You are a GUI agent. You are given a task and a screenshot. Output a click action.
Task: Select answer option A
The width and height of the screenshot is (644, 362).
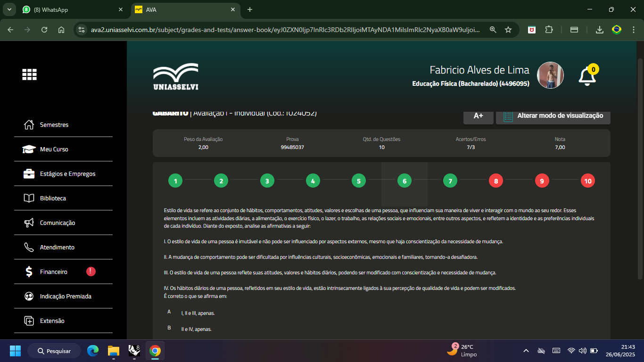pyautogui.click(x=169, y=312)
